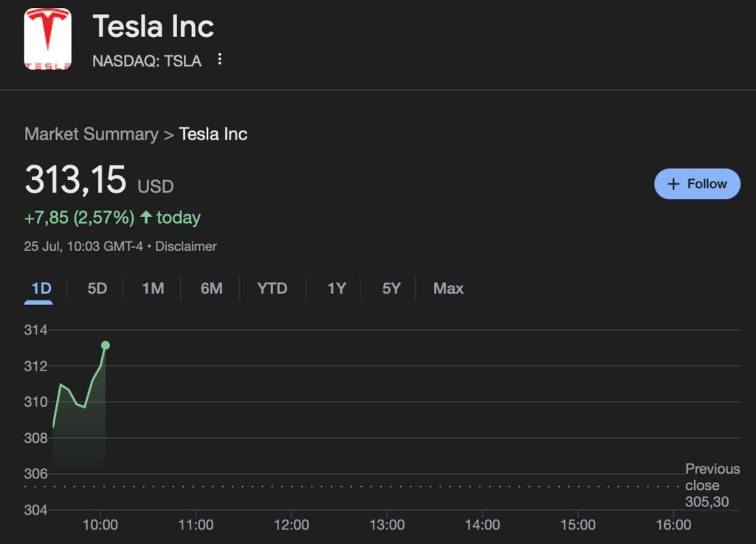
Task: Click the Tesla Inc breadcrumb entry
Action: pos(213,134)
